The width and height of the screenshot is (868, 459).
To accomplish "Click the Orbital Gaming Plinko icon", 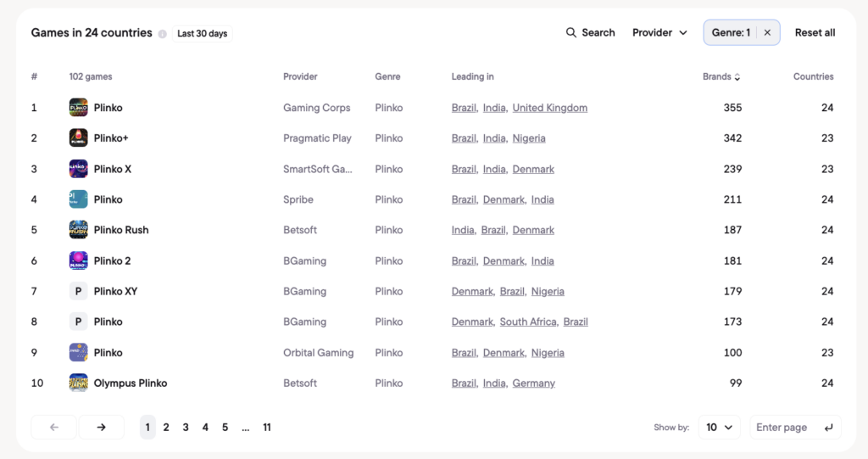I will coord(78,352).
